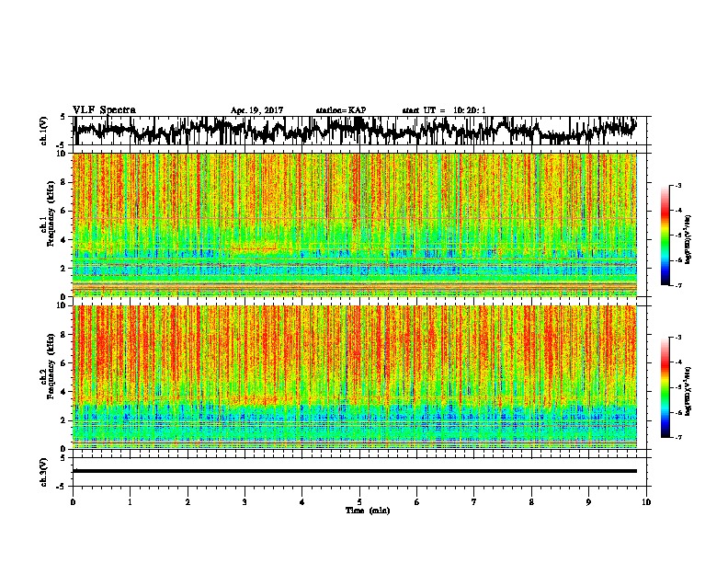
Task: Click time axis tick label "7"
Action: pyautogui.click(x=474, y=502)
